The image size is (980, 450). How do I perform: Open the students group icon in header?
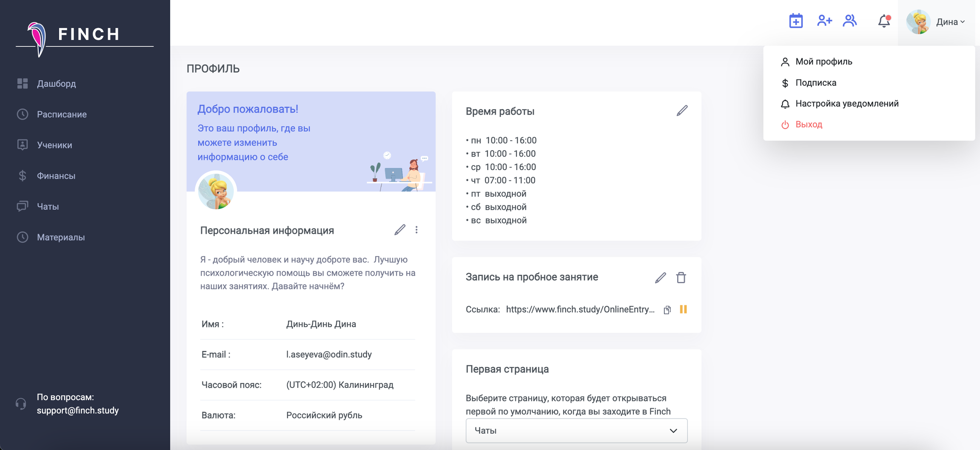click(850, 21)
